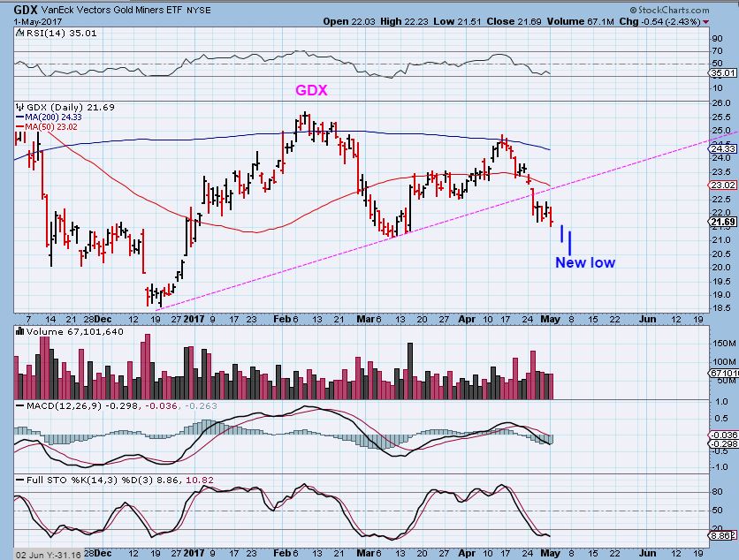This screenshot has width=739, height=560.
Task: Click the blue 'New low' annotation
Action: click(585, 262)
